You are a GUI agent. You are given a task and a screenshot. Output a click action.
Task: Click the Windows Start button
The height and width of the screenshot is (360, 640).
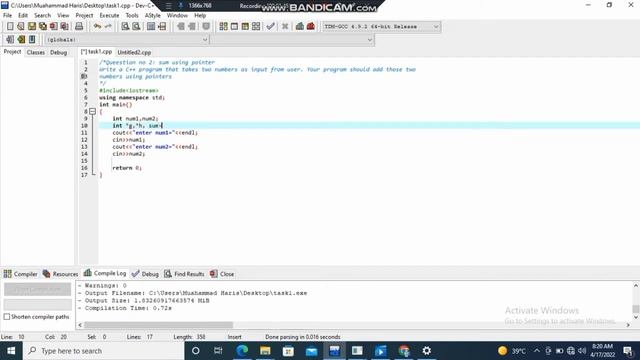coord(11,351)
